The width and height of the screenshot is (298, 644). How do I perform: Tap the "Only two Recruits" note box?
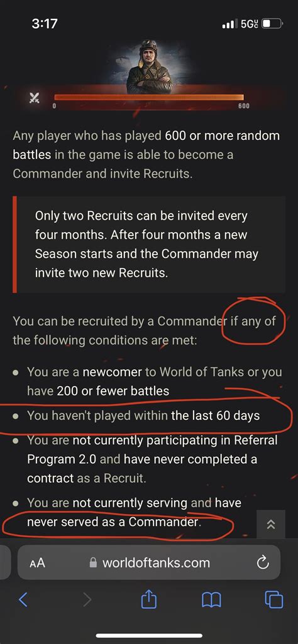[x=149, y=244]
